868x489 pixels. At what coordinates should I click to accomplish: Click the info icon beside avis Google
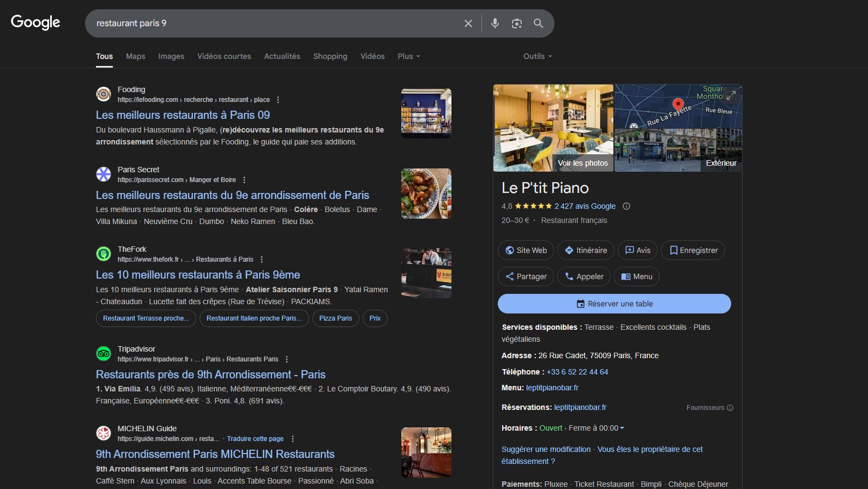click(626, 206)
